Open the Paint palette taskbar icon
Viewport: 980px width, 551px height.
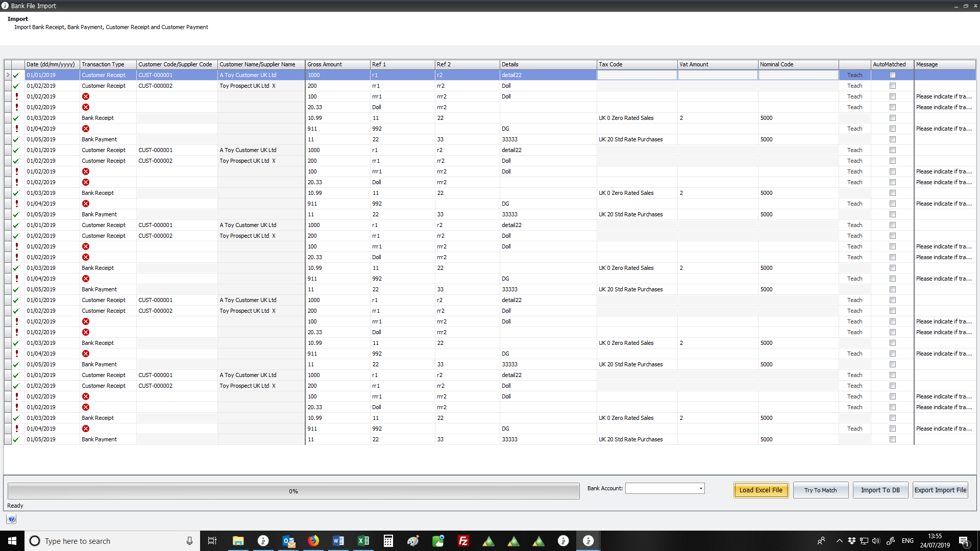point(413,541)
